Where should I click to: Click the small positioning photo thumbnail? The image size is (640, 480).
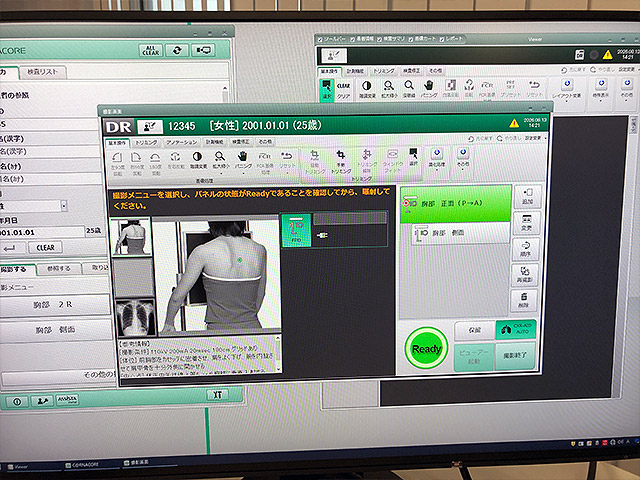pyautogui.click(x=131, y=237)
